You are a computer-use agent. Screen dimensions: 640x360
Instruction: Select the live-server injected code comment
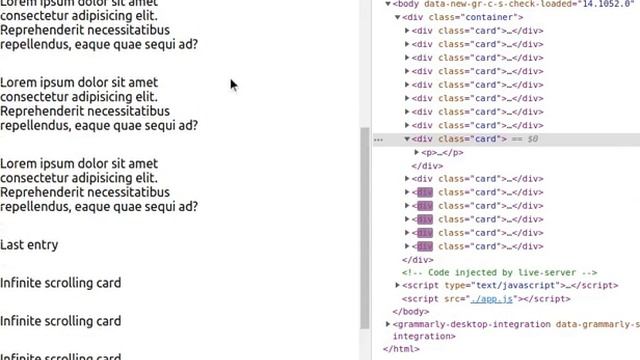point(499,272)
